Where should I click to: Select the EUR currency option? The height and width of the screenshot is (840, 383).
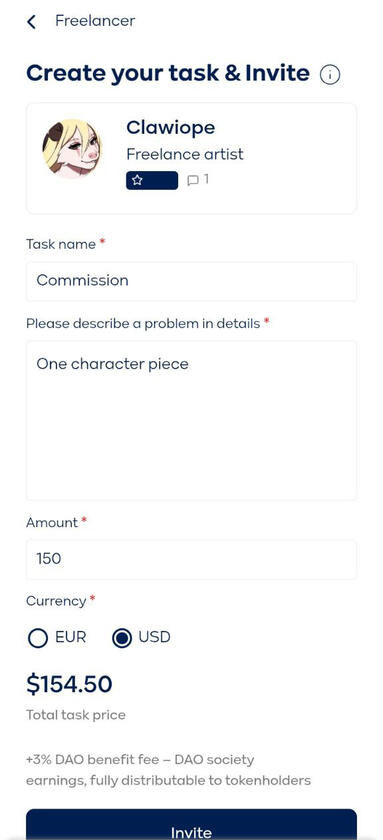[38, 638]
